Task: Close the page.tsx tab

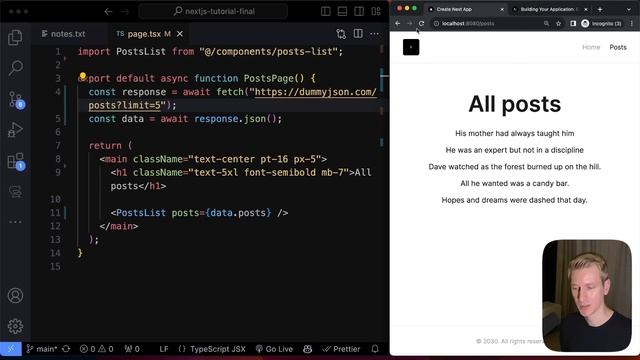Action: (x=180, y=34)
